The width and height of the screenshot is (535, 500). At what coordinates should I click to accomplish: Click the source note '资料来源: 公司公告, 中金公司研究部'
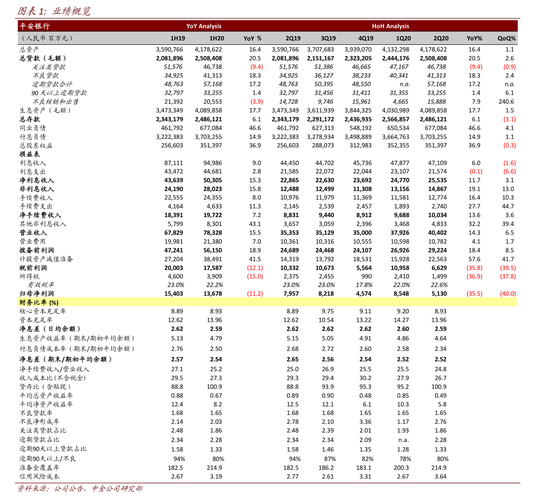(x=80, y=489)
